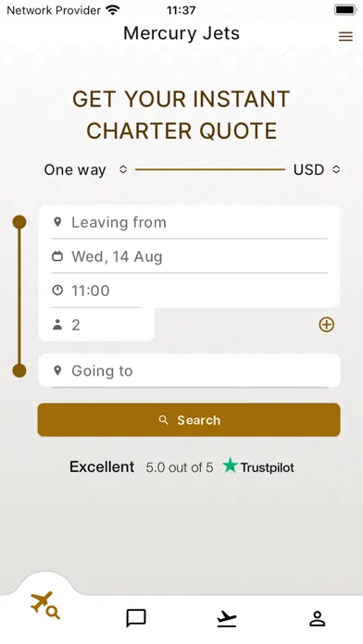Open the Trustpilot rating link
This screenshot has height=644, width=363.
tap(258, 466)
